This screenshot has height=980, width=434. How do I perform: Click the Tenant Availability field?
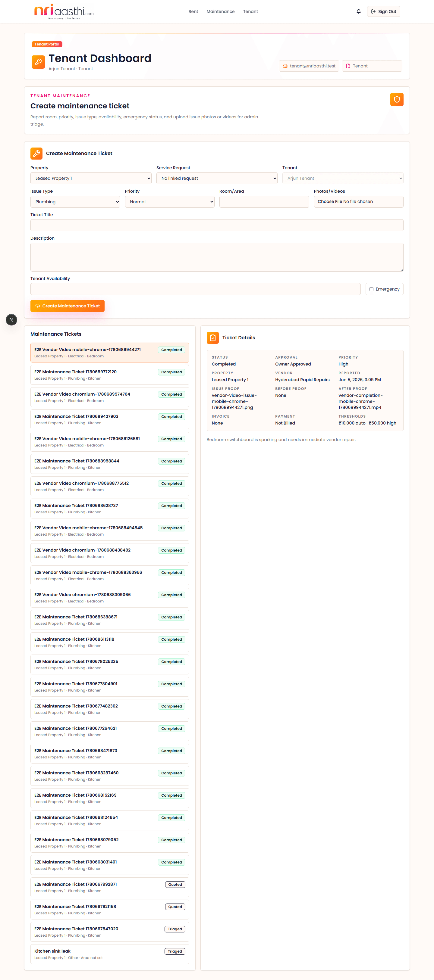[196, 289]
